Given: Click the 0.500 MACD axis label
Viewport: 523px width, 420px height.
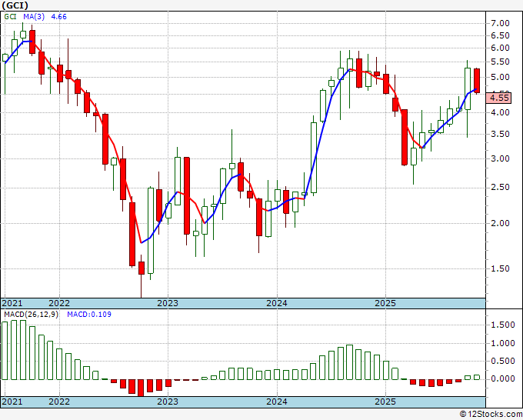Looking at the screenshot, I should (x=503, y=362).
